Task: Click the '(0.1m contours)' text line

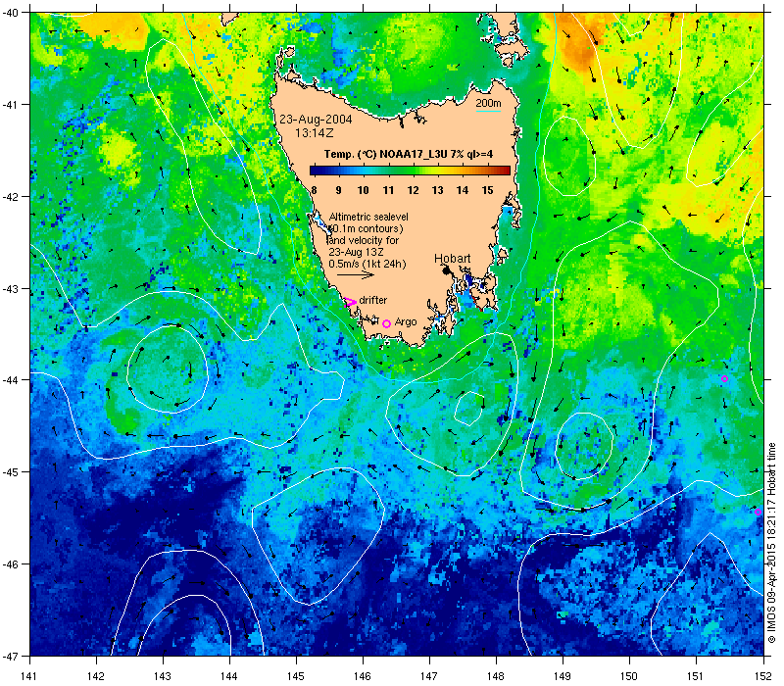Action: coord(367,228)
